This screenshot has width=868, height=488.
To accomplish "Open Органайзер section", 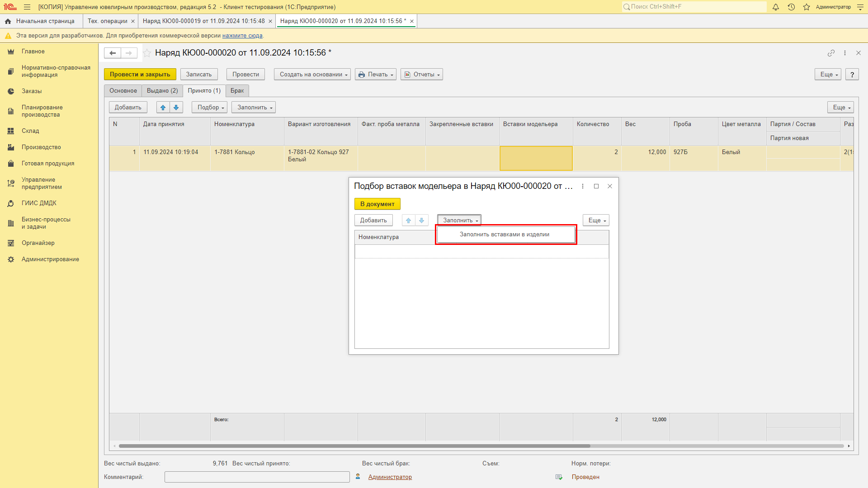I will coord(38,243).
